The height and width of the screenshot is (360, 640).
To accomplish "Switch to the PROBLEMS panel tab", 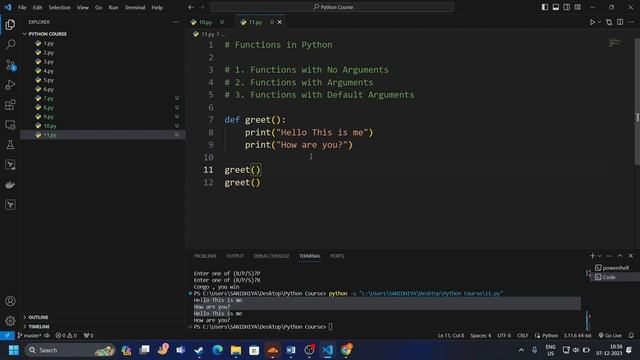I will (205, 256).
